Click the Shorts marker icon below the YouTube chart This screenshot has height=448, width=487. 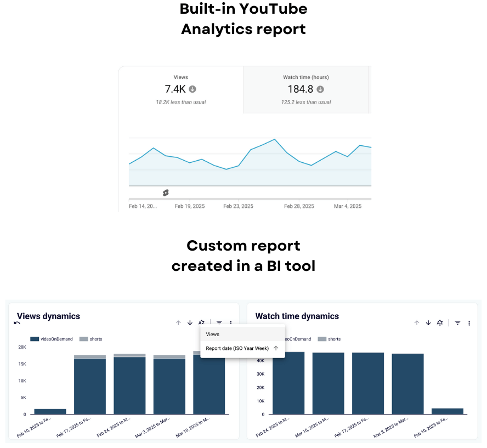[166, 193]
